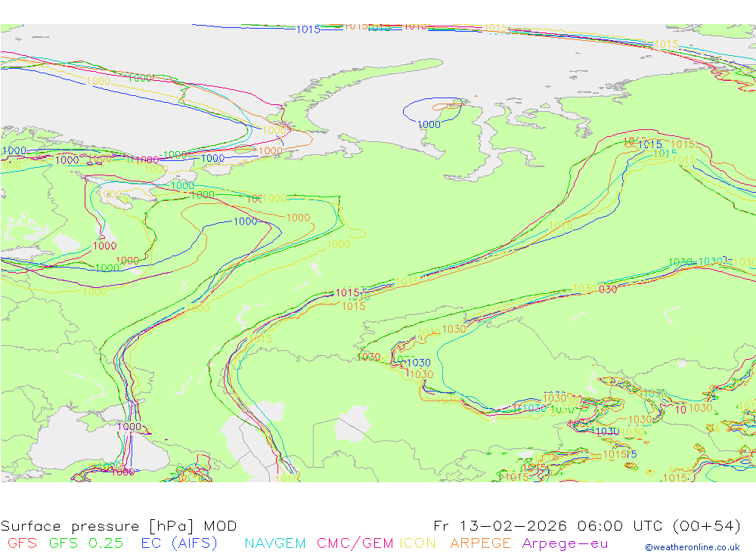Image resolution: width=756 pixels, height=554 pixels.
Task: Click the NAVGEM legend label
Action: [x=275, y=543]
